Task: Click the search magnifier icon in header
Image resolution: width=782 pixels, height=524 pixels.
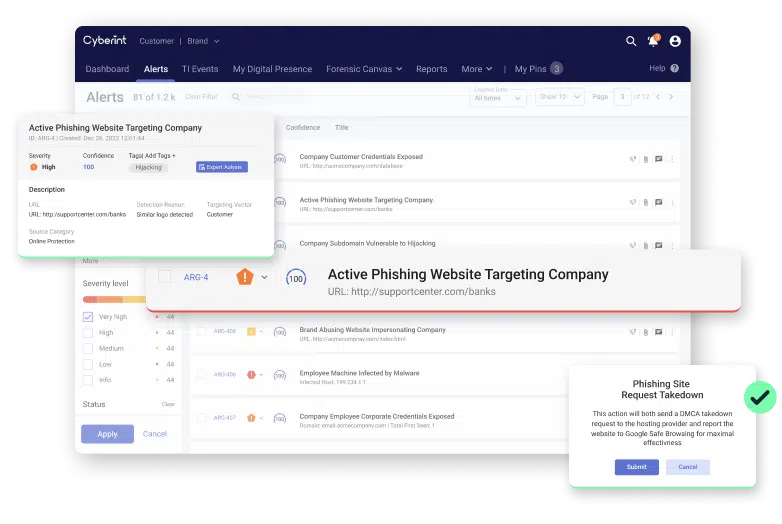Action: [631, 41]
